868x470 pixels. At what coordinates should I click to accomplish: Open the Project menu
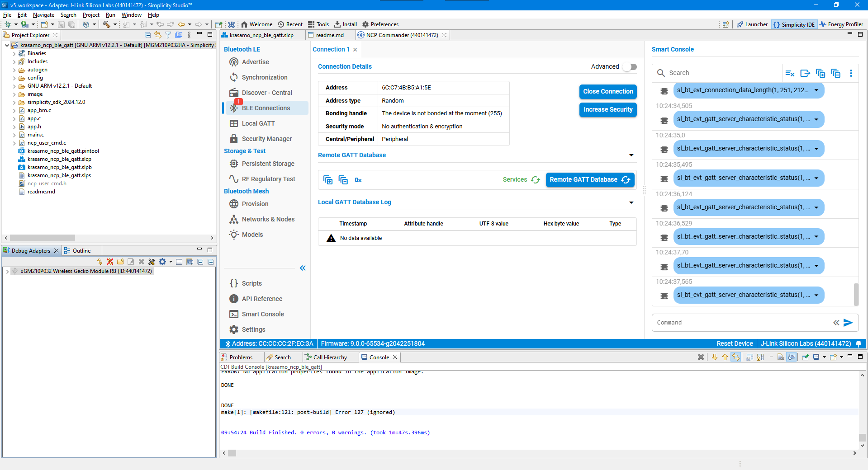click(x=91, y=15)
